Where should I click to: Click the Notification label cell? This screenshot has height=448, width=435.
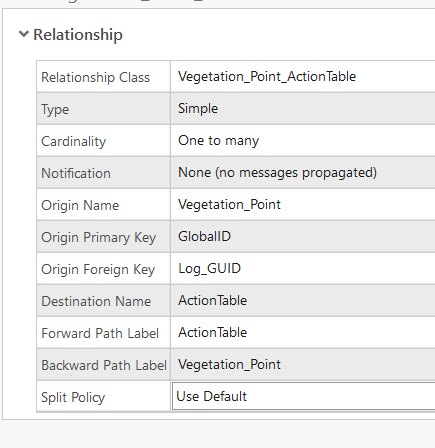[103, 173]
